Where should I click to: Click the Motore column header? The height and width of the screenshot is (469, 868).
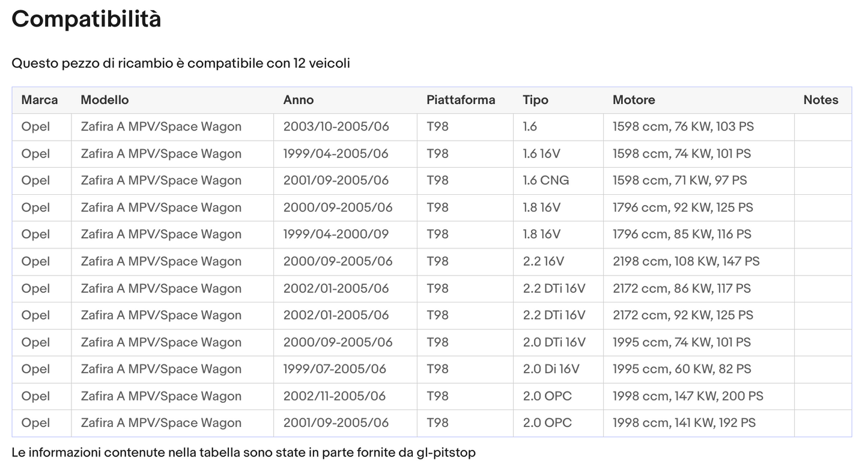click(634, 100)
